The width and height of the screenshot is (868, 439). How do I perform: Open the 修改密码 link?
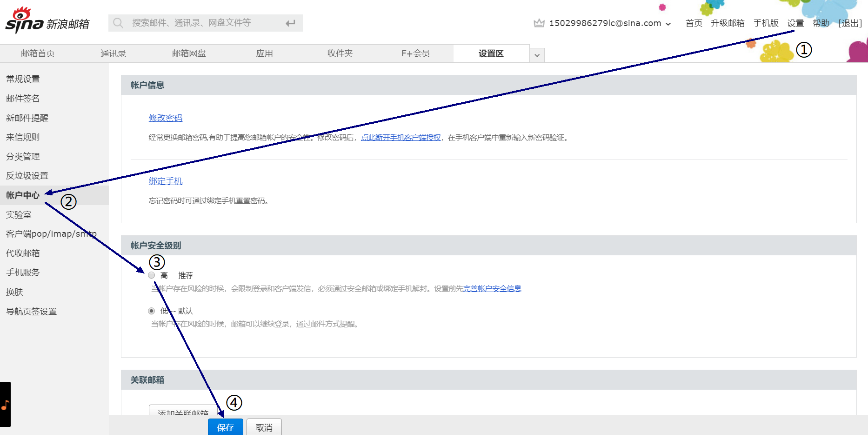[165, 118]
